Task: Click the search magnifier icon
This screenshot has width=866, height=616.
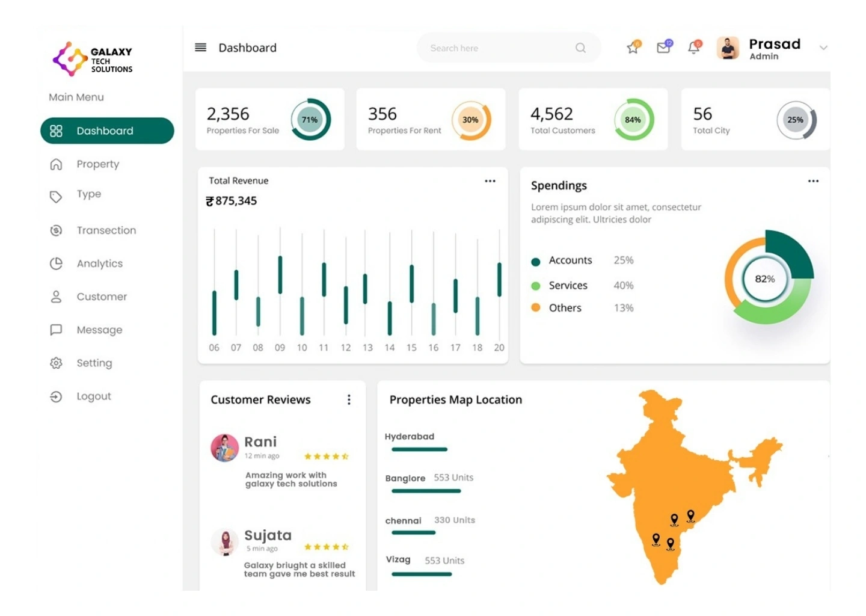Action: [580, 48]
